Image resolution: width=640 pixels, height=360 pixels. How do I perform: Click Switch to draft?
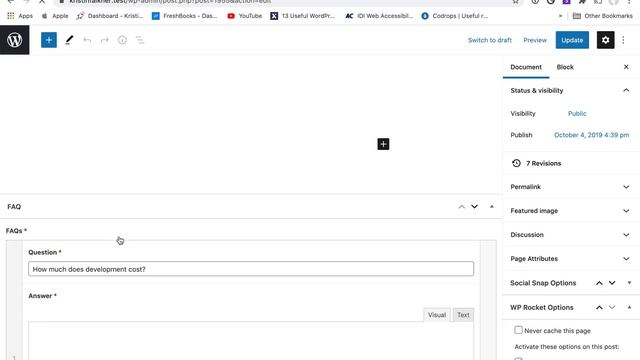tap(489, 40)
